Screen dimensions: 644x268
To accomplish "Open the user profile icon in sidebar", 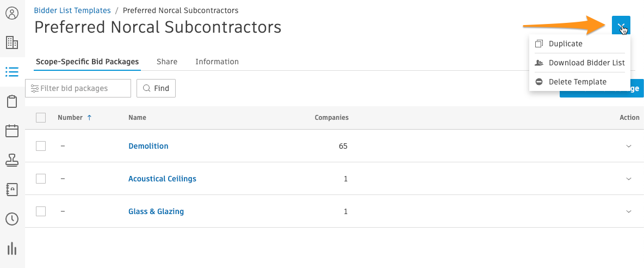I will (x=12, y=13).
